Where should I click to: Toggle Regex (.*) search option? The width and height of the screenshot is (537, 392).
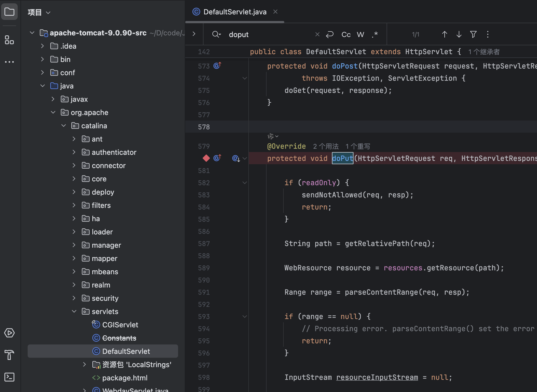click(375, 35)
